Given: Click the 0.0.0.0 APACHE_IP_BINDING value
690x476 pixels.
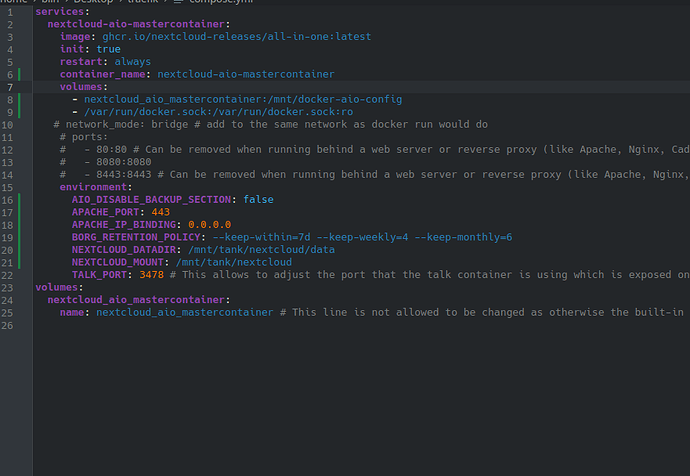Looking at the screenshot, I should [209, 224].
